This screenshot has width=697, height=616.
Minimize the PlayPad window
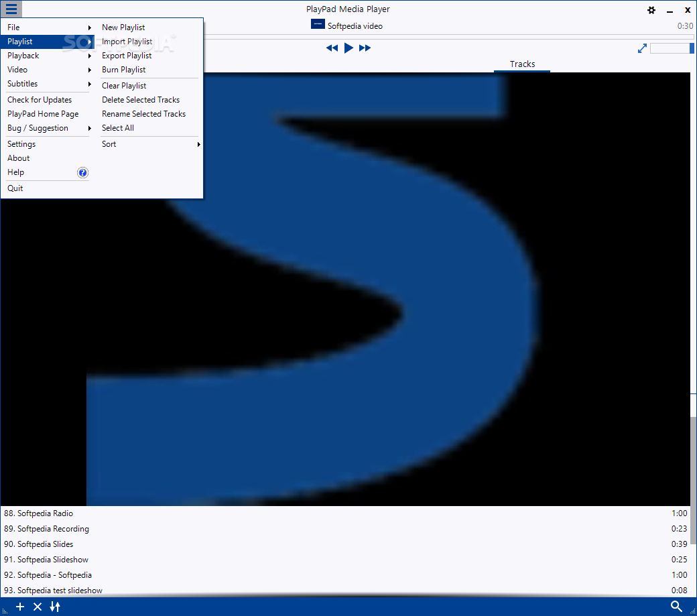tap(670, 10)
